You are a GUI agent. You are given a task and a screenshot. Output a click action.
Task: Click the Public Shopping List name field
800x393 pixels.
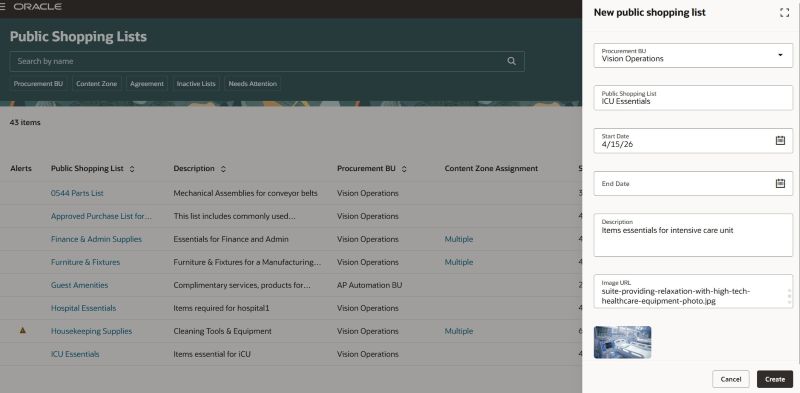point(693,97)
